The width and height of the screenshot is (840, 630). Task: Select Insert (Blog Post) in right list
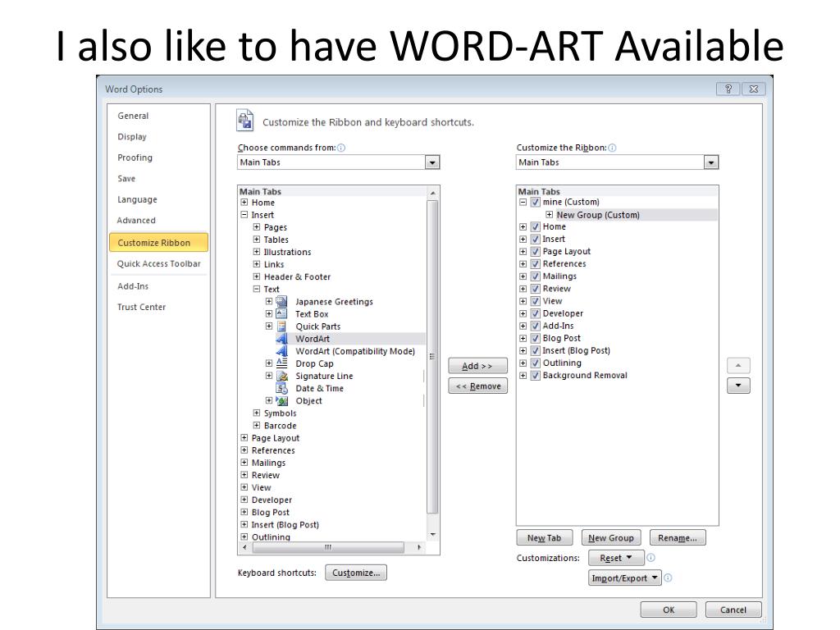click(577, 350)
